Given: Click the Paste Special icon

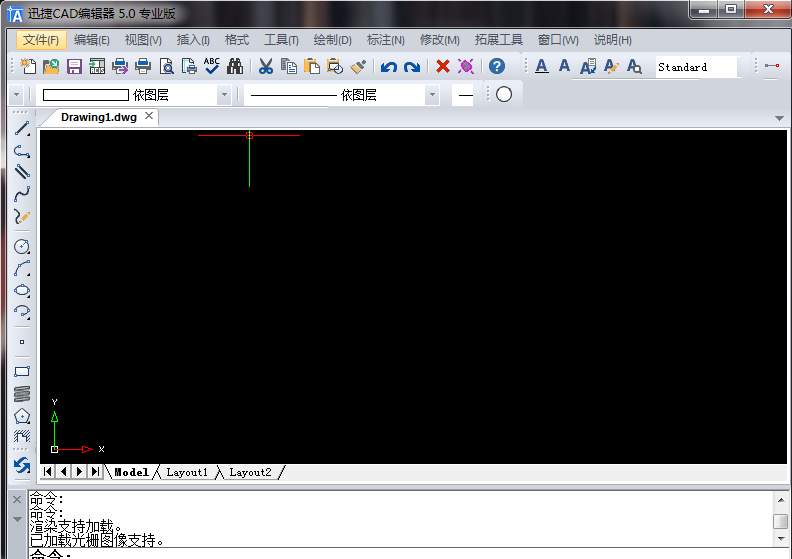Looking at the screenshot, I should pyautogui.click(x=334, y=66).
